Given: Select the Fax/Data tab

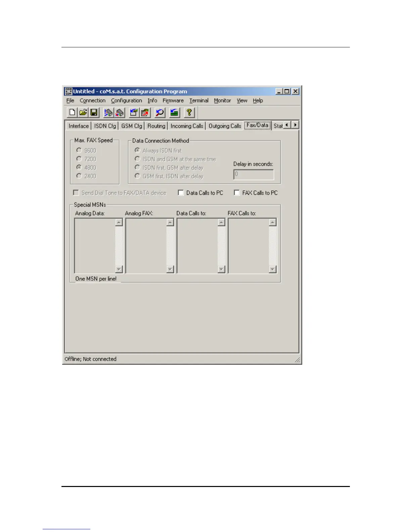Looking at the screenshot, I should tap(258, 125).
